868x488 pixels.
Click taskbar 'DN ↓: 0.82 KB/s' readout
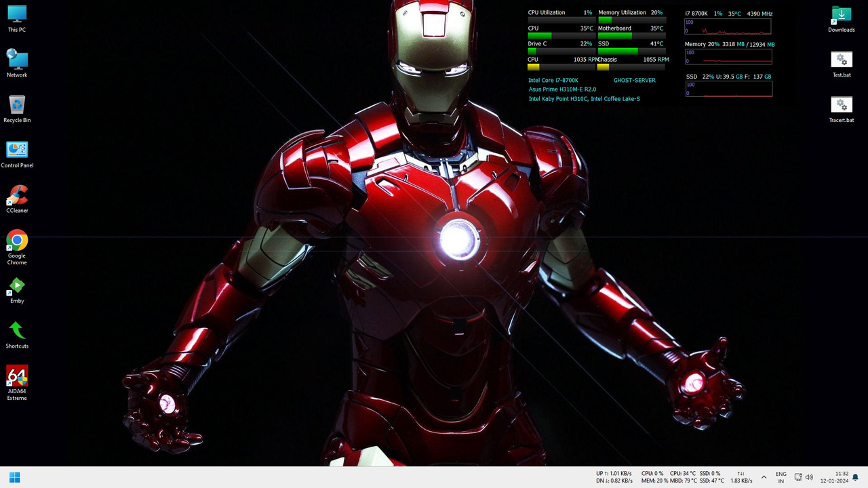614,481
